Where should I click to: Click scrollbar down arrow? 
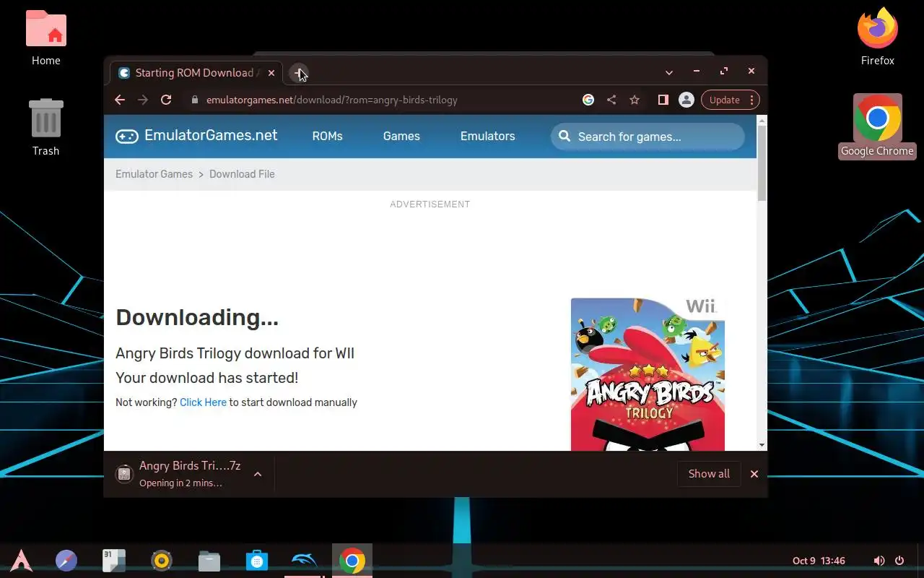coord(762,445)
